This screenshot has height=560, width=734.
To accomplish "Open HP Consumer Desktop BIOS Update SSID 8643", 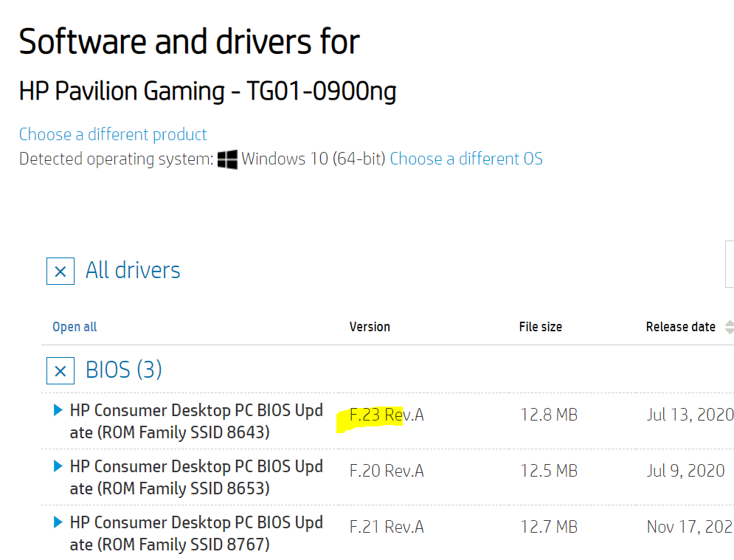I will coord(196,421).
